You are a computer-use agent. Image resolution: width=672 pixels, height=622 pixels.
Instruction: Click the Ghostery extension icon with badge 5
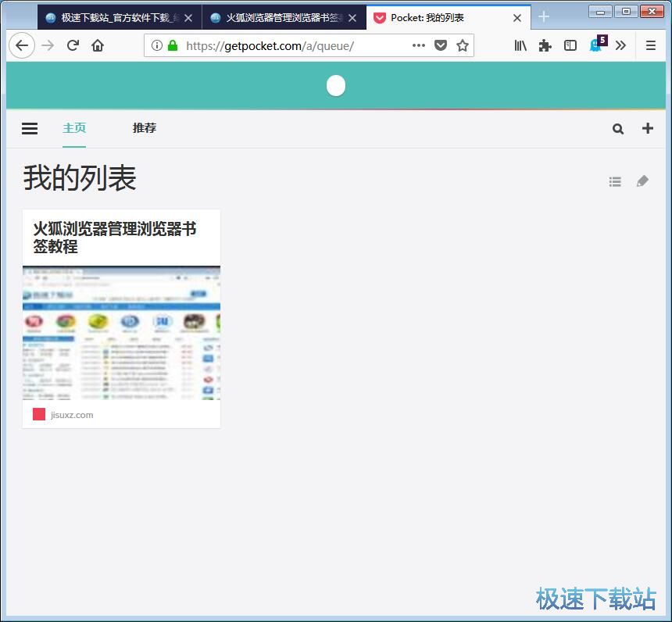click(x=598, y=44)
